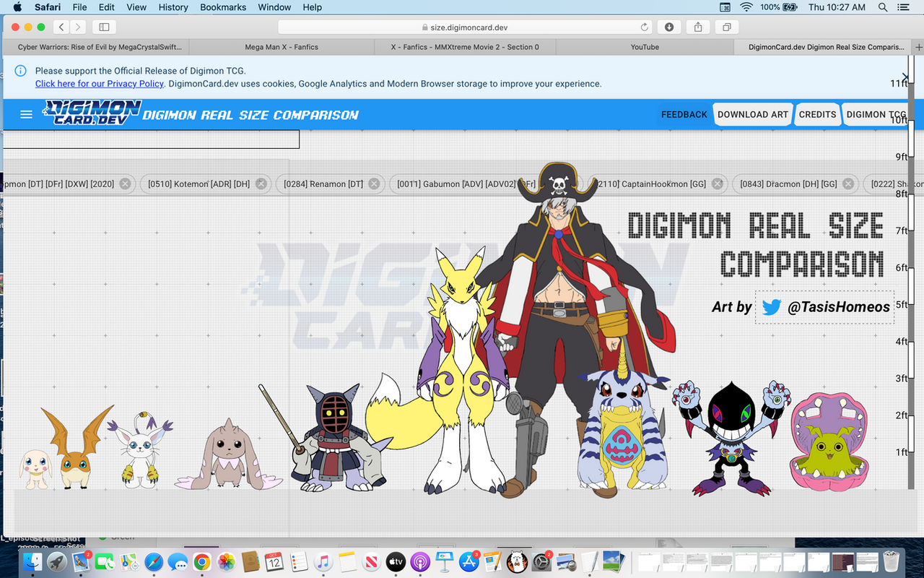Open Calendar from the Dock
The image size is (924, 578).
(x=274, y=561)
